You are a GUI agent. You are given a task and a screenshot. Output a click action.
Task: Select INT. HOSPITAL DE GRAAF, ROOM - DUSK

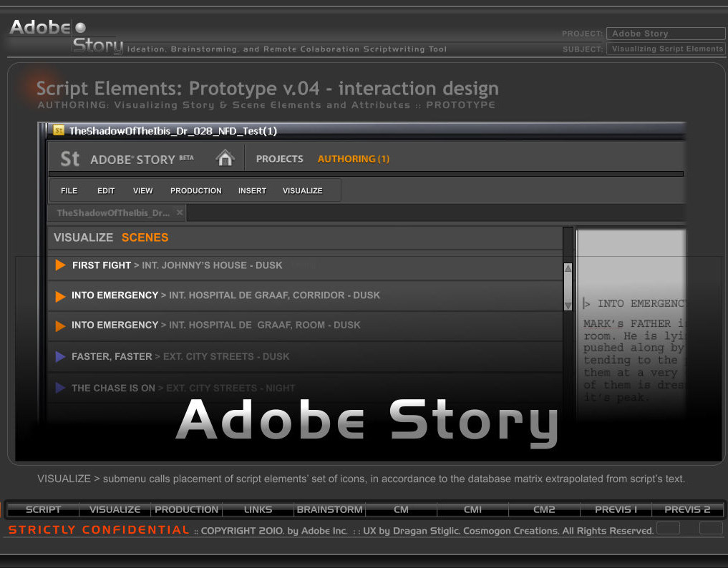pyautogui.click(x=265, y=325)
